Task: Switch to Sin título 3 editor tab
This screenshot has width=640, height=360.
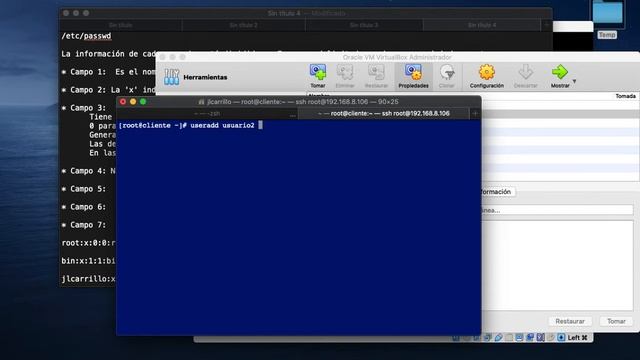Action: point(364,25)
